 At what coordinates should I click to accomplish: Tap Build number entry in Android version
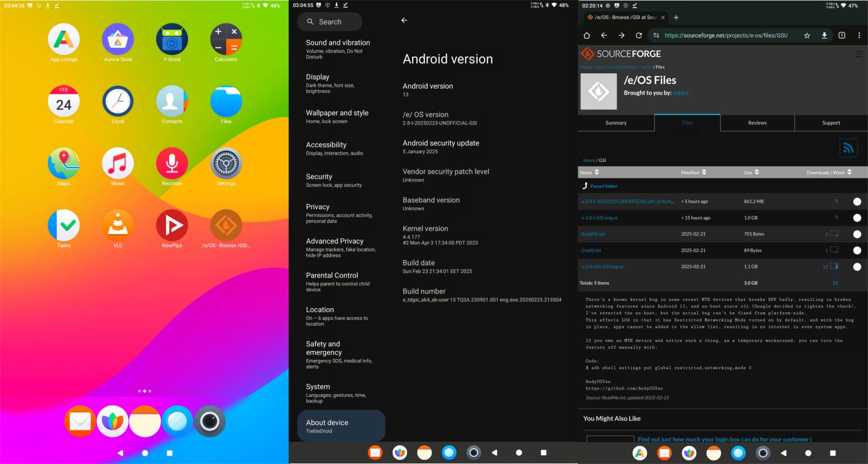pos(482,295)
